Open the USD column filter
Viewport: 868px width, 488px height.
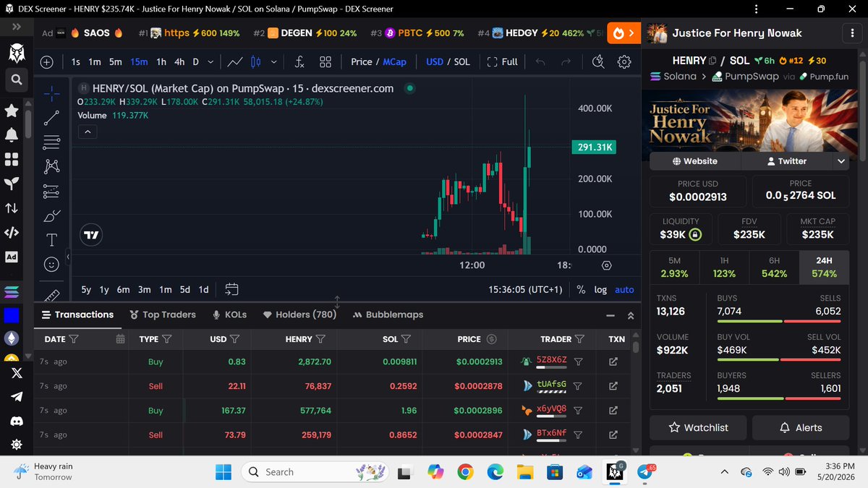click(x=234, y=338)
